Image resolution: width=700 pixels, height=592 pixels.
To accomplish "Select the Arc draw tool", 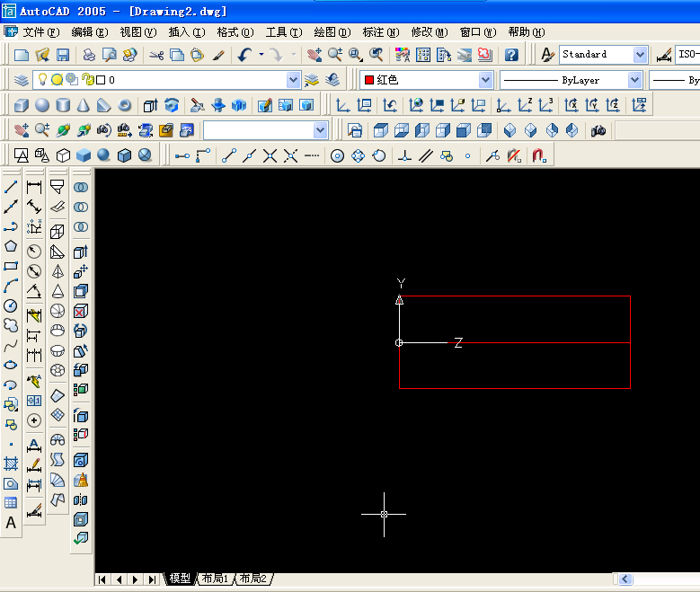I will (x=11, y=286).
